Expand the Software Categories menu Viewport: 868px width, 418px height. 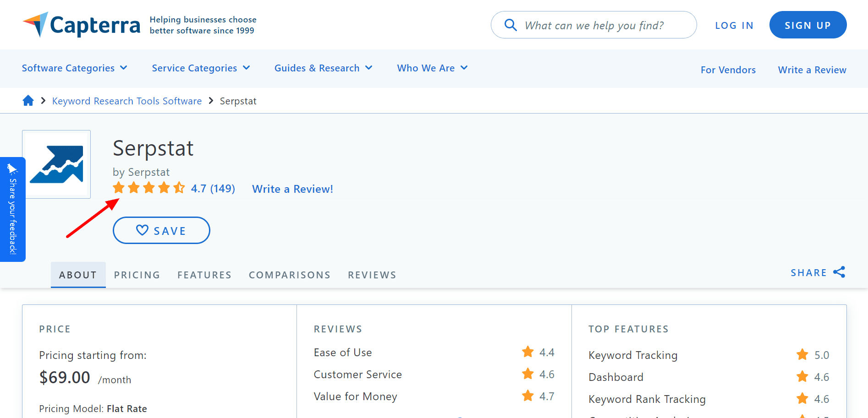tap(74, 68)
